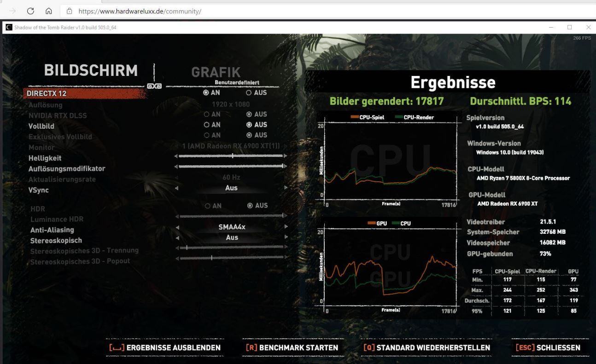Click the Benutzerdefiniert preset label
Image resolution: width=596 pixels, height=364 pixels.
(x=237, y=83)
